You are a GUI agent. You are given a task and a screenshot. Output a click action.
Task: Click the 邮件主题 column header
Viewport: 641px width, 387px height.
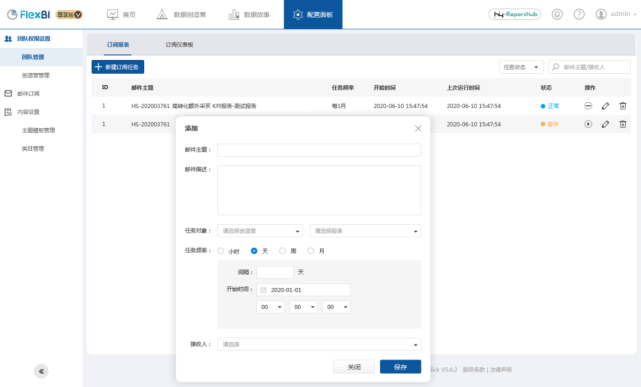pyautogui.click(x=142, y=87)
